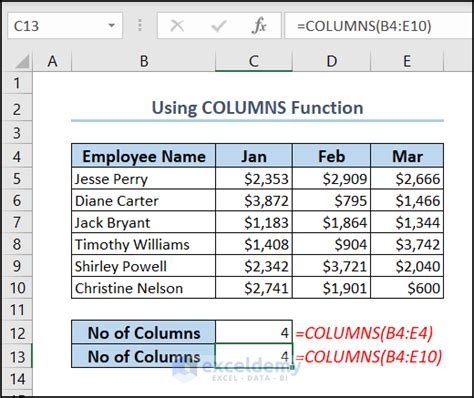Image resolution: width=474 pixels, height=398 pixels.
Task: Click the $795 cell
Action: 332,201
